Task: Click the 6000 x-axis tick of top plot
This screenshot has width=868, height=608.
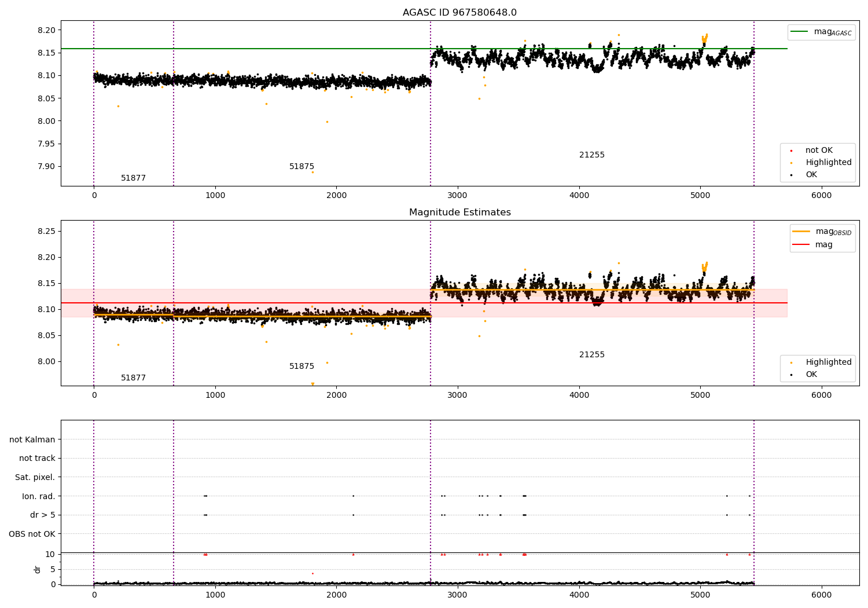Action: tap(821, 196)
